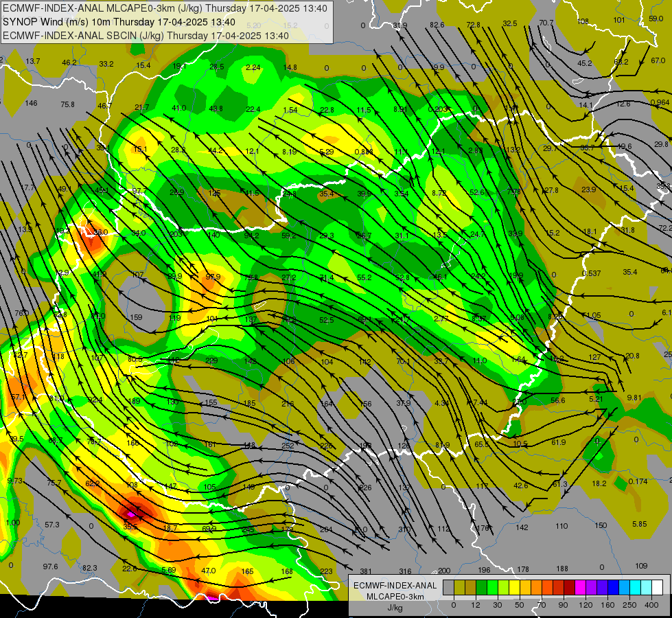The image size is (672, 618).
Task: Click the legend tick label 90
Action: [x=563, y=605]
